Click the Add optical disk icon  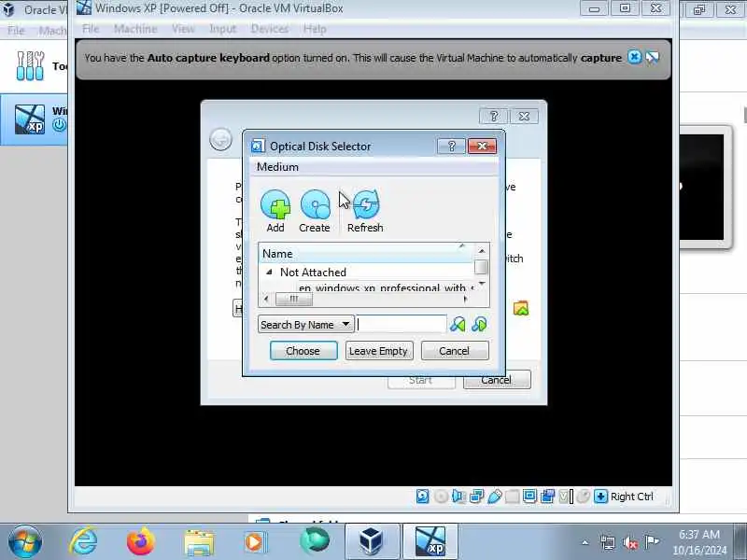pyautogui.click(x=275, y=204)
